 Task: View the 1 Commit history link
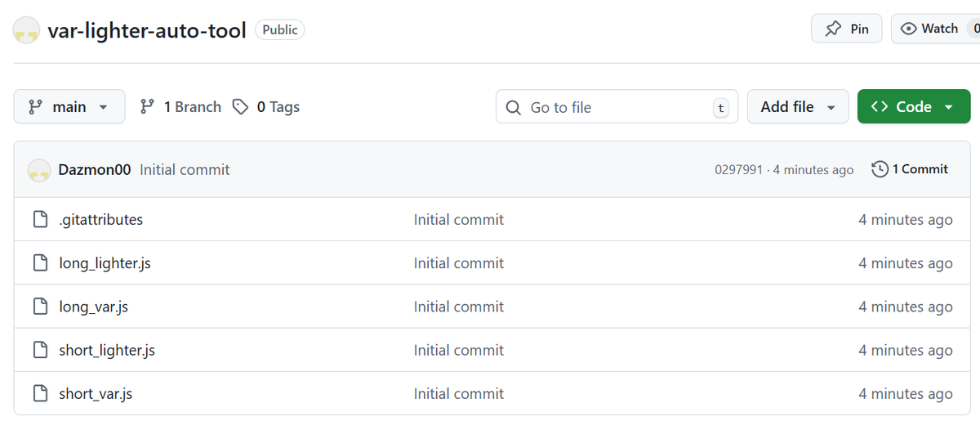click(920, 169)
